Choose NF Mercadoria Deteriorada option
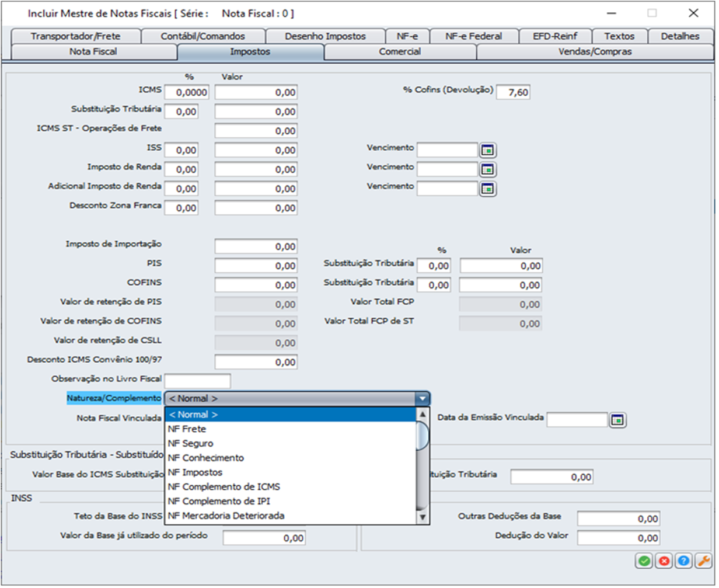Image resolution: width=719 pixels, height=588 pixels. [x=291, y=516]
